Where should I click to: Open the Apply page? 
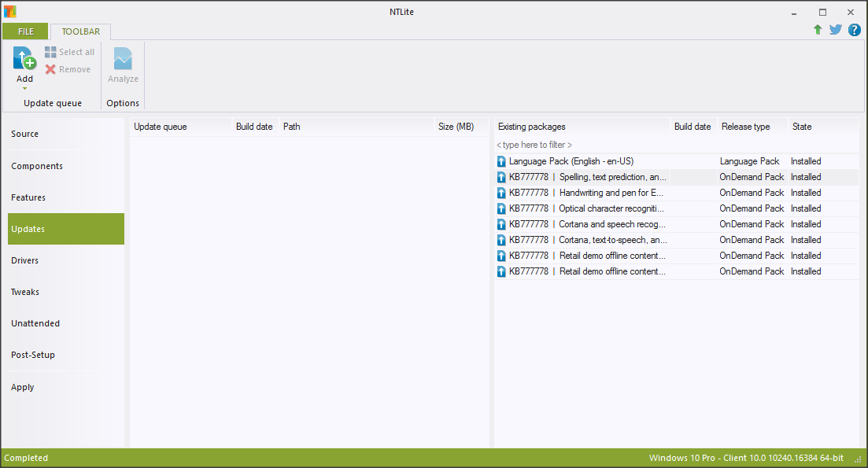(x=23, y=387)
